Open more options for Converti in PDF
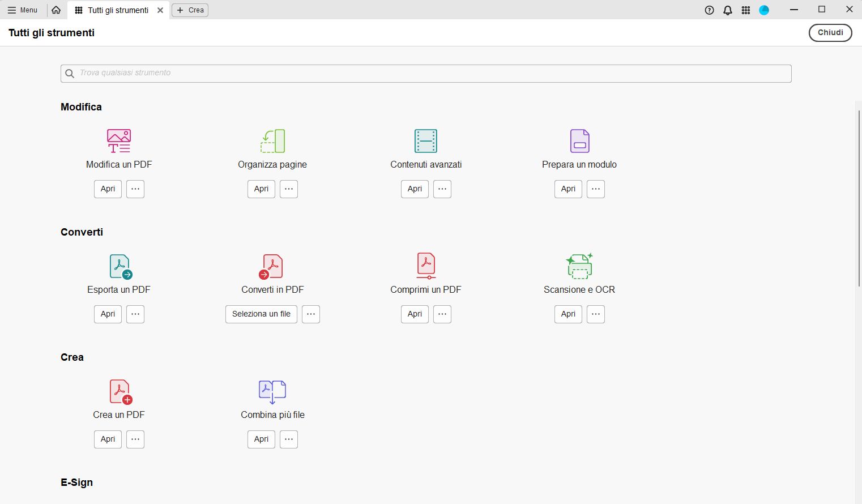Screen dimensions: 862x504 point(311,314)
